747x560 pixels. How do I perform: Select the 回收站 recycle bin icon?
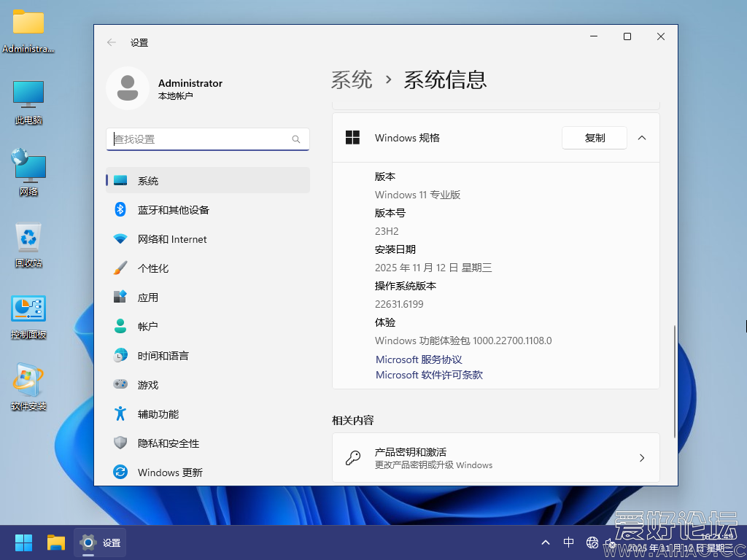click(28, 246)
